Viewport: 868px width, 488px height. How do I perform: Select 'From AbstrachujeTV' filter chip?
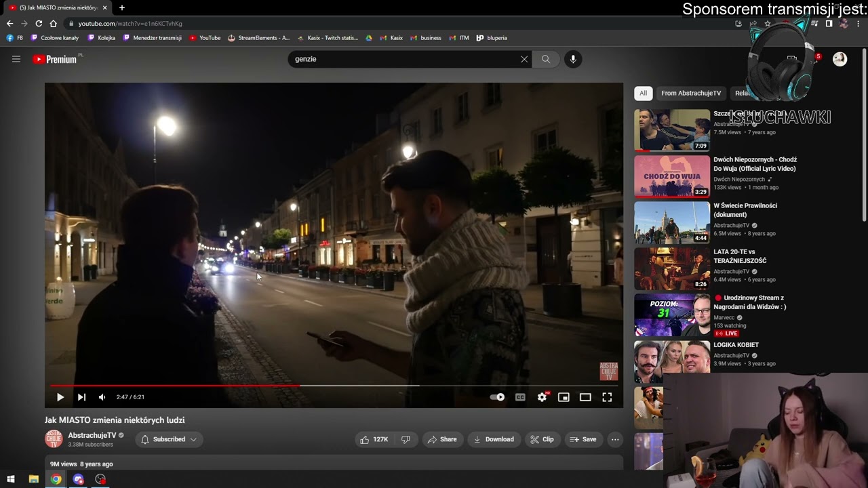coord(691,93)
